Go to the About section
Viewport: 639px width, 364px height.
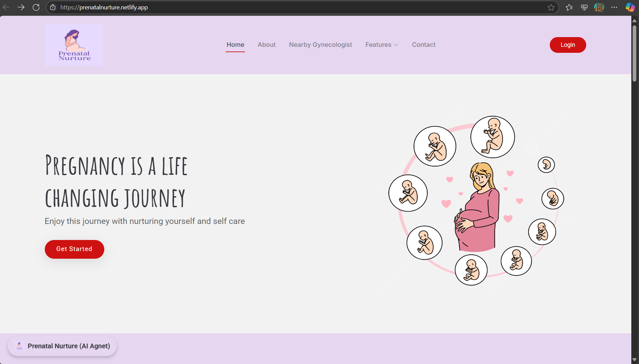[266, 44]
